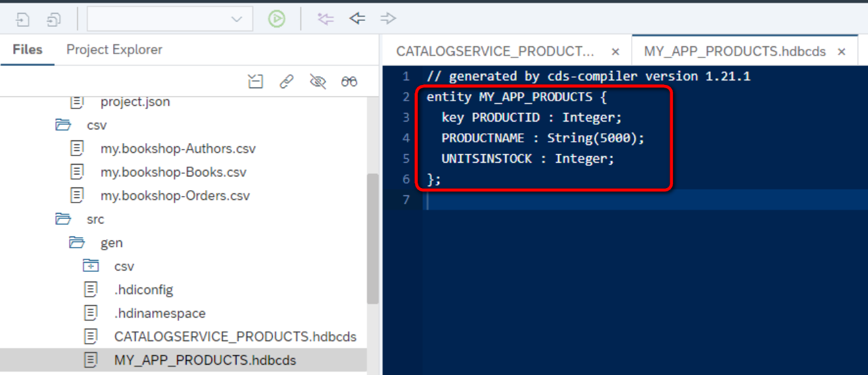Open my.bookshop-Orders.csv file
This screenshot has height=375, width=868.
click(175, 196)
